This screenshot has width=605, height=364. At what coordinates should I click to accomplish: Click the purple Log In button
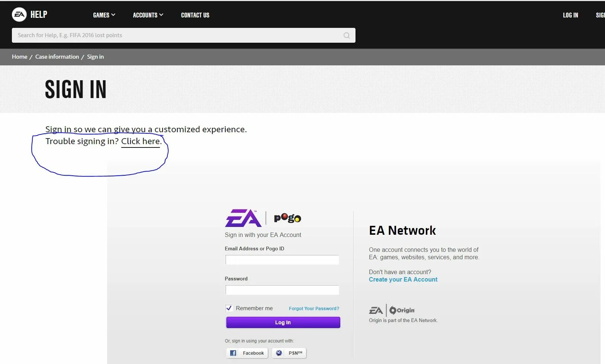283,322
